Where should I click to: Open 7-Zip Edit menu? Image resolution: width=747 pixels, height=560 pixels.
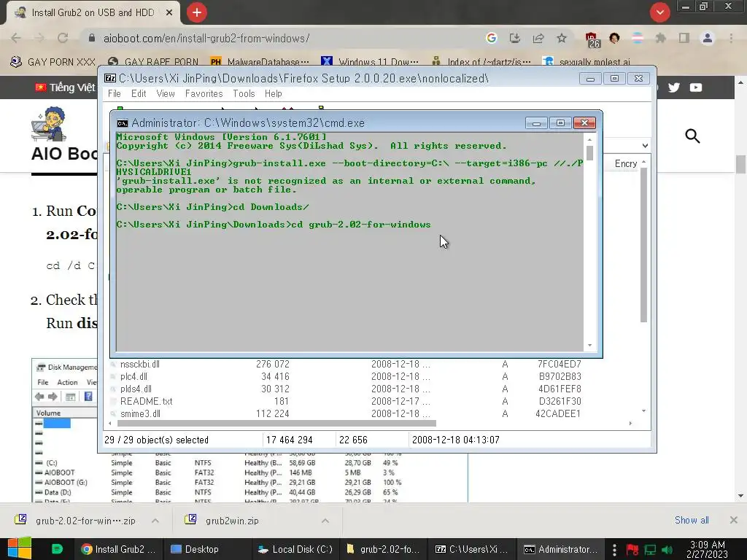coord(139,94)
